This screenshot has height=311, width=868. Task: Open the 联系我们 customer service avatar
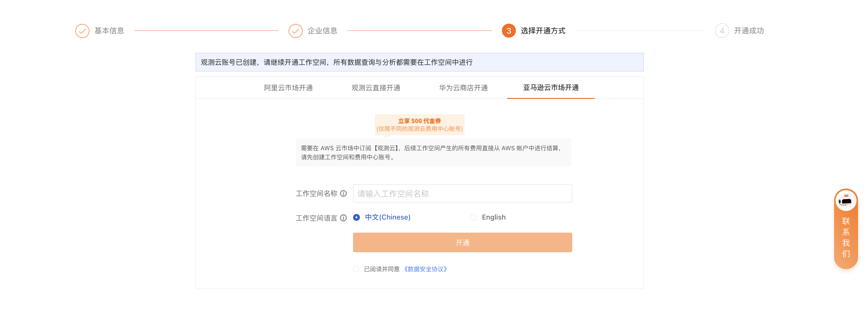[846, 201]
